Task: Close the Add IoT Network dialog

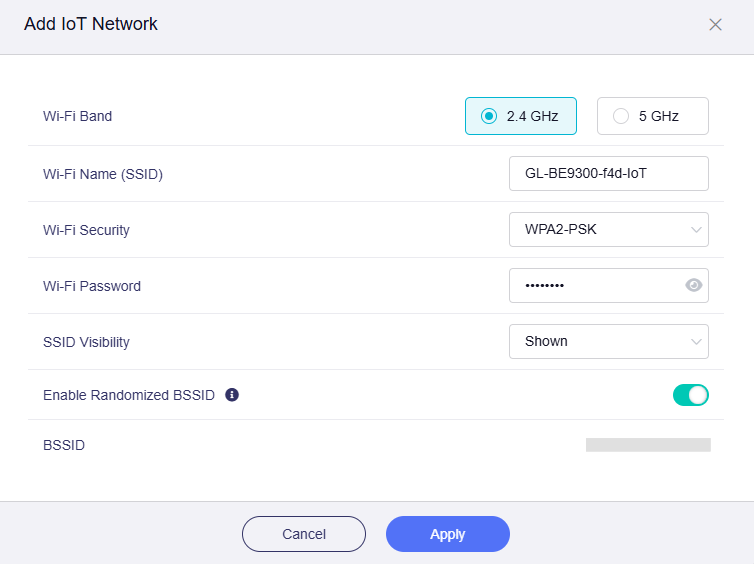Action: (x=715, y=25)
